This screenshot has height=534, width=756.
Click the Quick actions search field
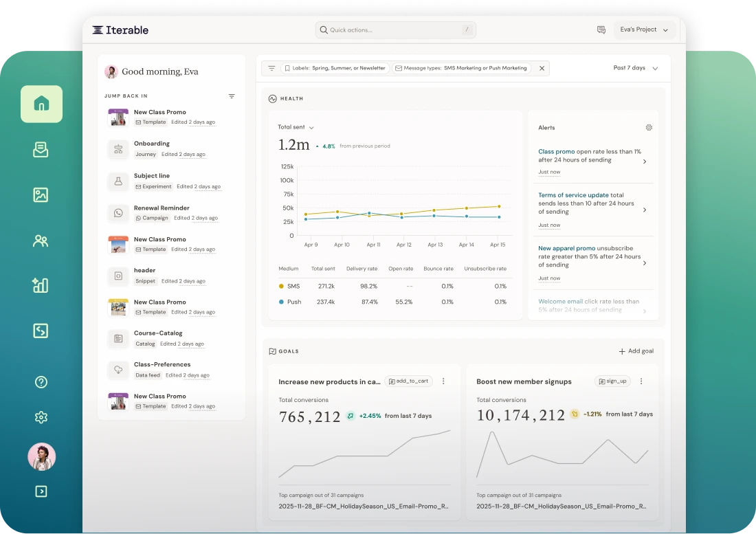coord(395,30)
